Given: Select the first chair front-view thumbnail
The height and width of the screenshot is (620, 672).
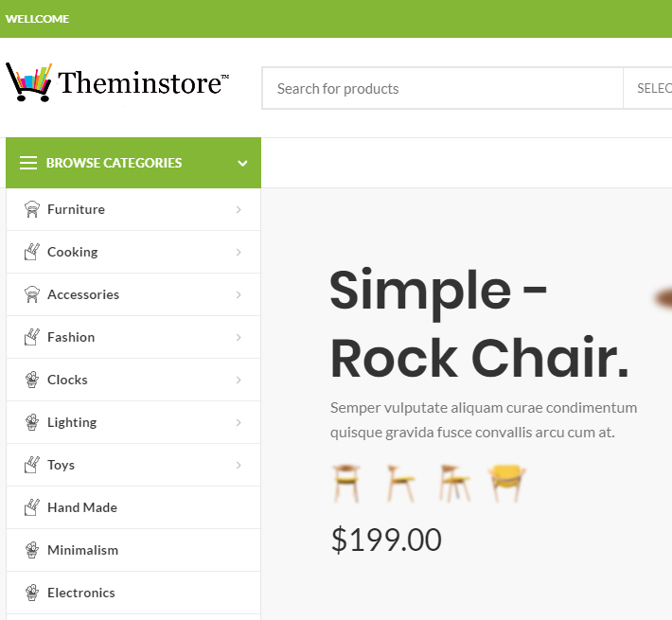Looking at the screenshot, I should 346,483.
